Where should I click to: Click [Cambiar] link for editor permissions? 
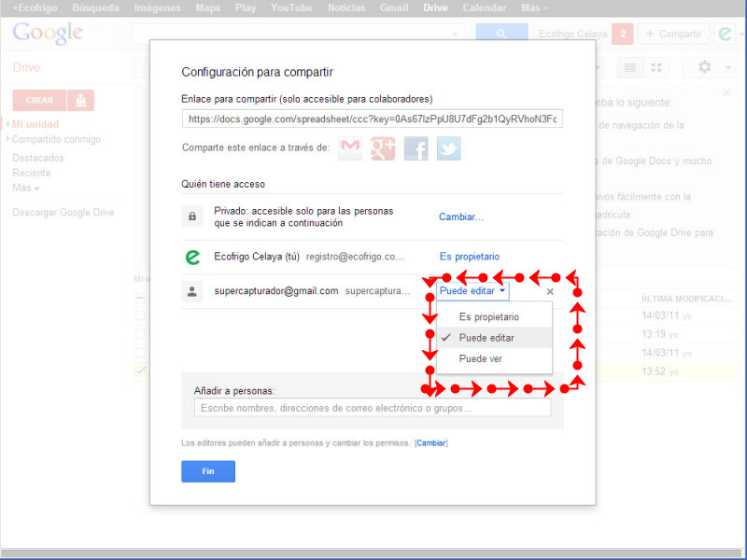pyautogui.click(x=431, y=442)
